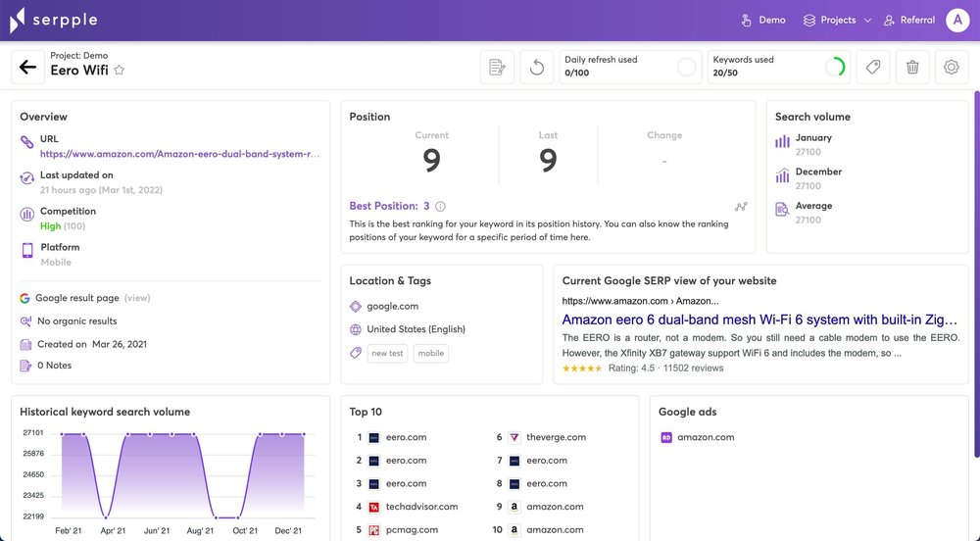980x541 pixels.
Task: Click the No organic results icon
Action: pos(25,321)
